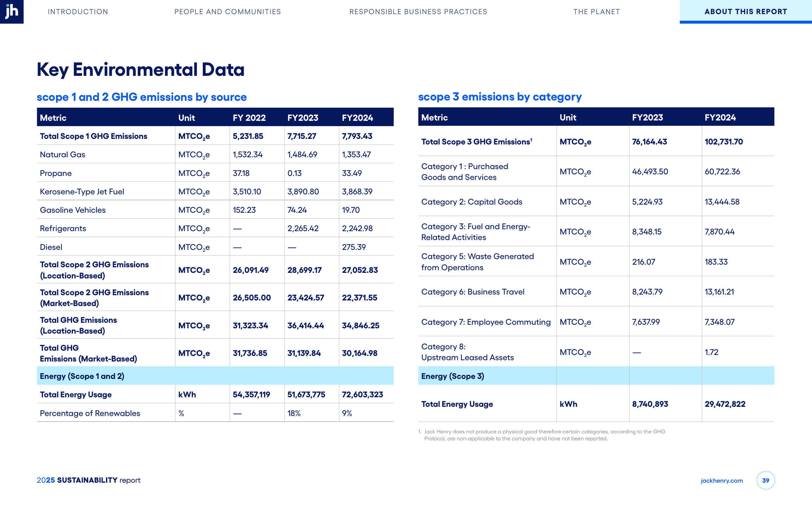
Task: Click the page number 39 circle
Action: pos(766,480)
